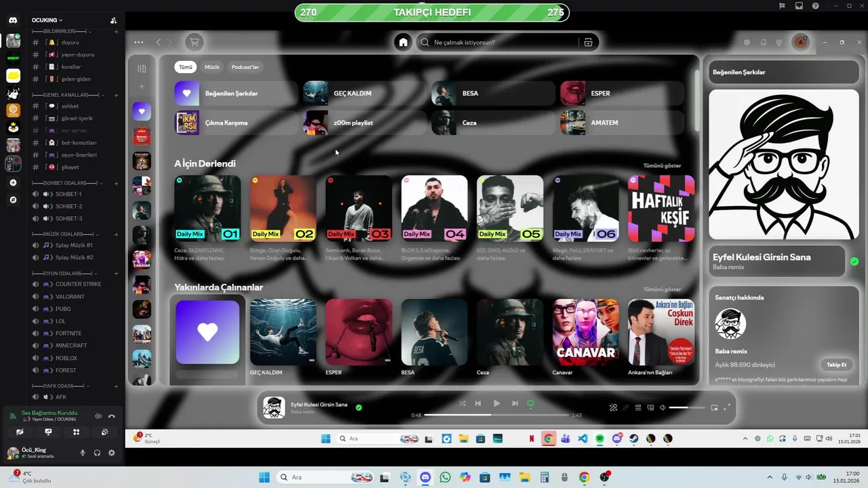Follow artist with Takip Et button
Screen dimensions: 868x488
coord(836,365)
